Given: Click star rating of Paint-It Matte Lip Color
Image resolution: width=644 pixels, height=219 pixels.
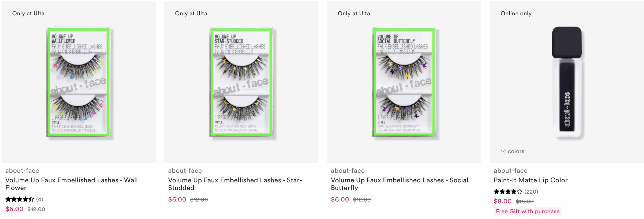Looking at the screenshot, I should point(508,192).
